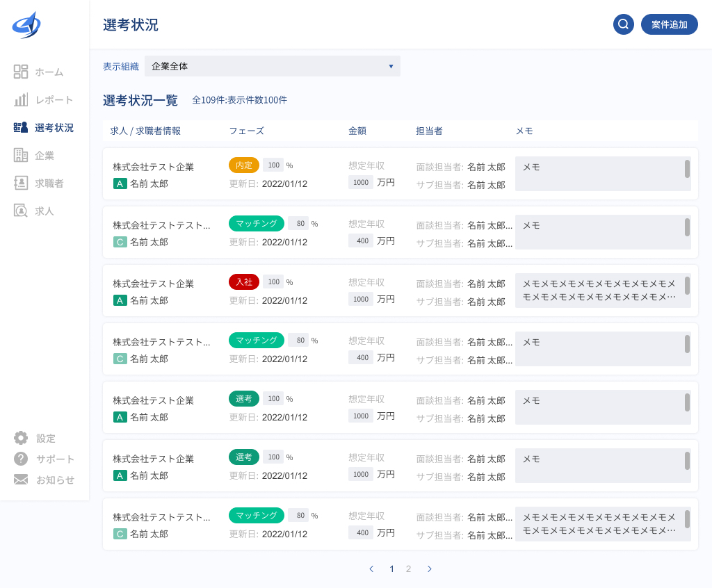Click the first row's memo scrollbar
The width and height of the screenshot is (712, 588).
[x=687, y=169]
